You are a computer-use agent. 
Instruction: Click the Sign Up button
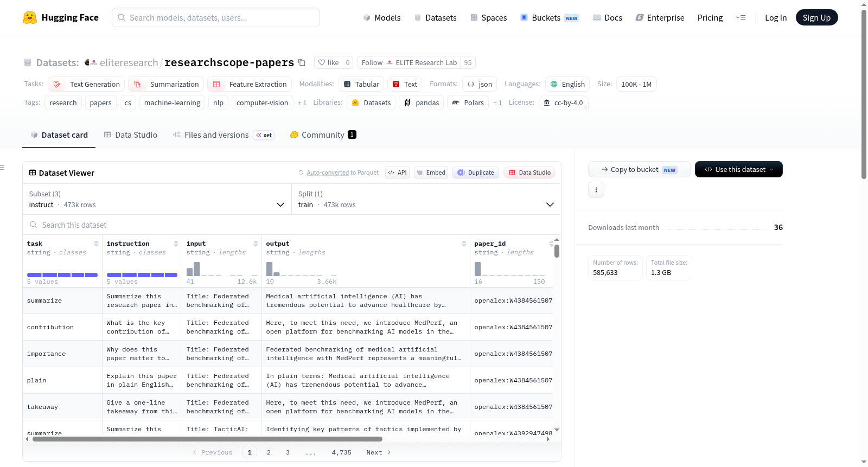(x=816, y=17)
